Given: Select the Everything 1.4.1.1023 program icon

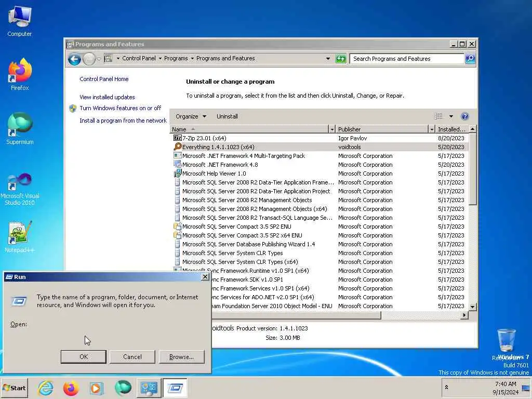Looking at the screenshot, I should pyautogui.click(x=178, y=147).
